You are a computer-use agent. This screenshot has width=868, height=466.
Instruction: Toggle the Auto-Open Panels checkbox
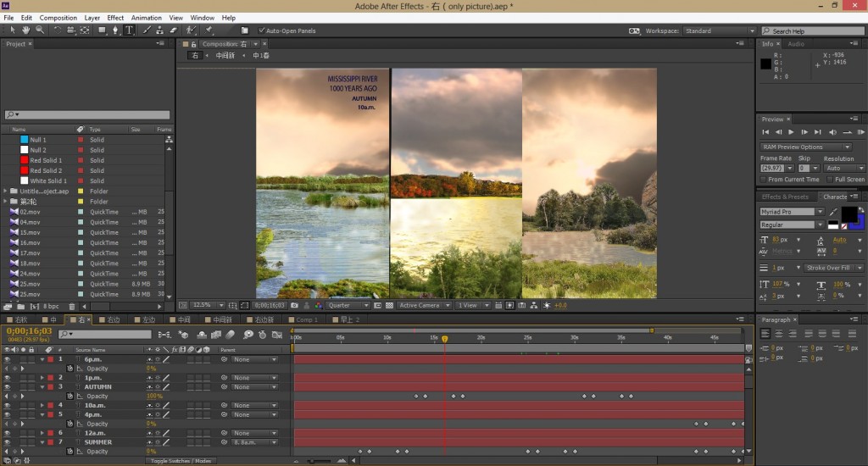coord(260,31)
